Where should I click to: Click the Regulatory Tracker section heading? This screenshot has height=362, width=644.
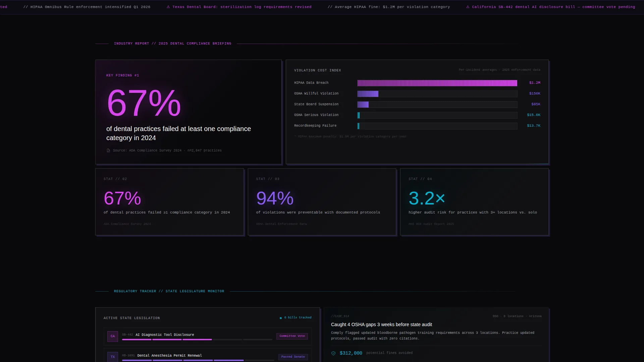tap(169, 291)
